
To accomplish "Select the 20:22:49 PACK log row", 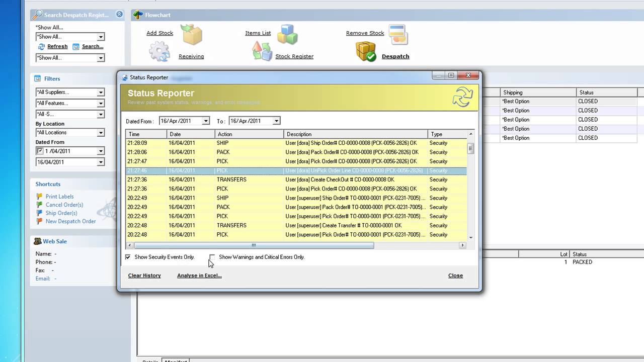I will [296, 207].
